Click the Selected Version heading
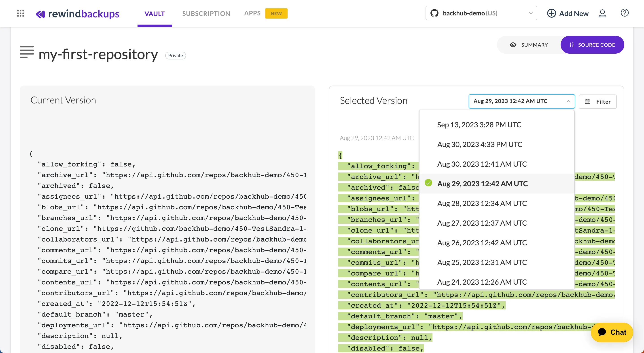 click(373, 101)
